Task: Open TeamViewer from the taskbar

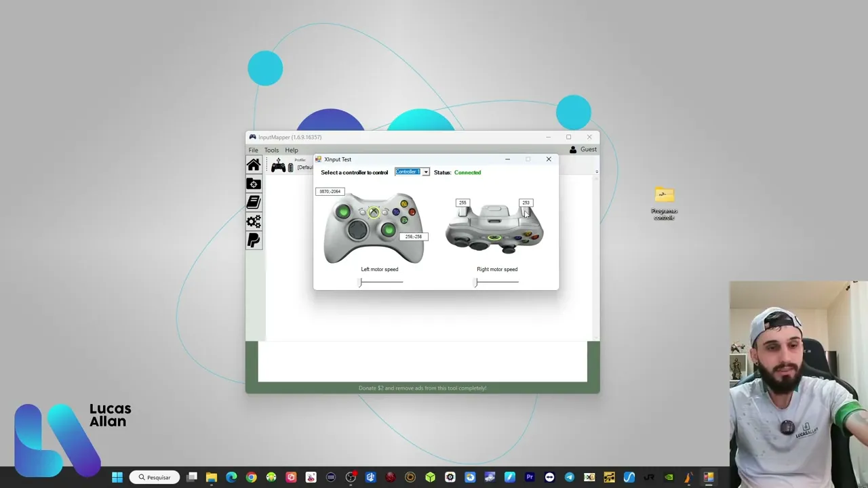Action: pos(549,477)
